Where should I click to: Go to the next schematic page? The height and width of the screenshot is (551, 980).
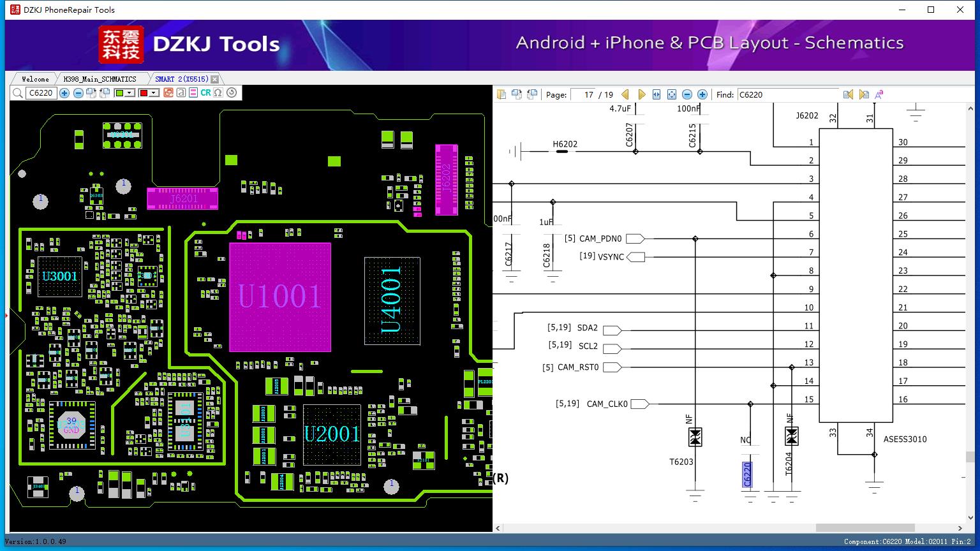641,94
